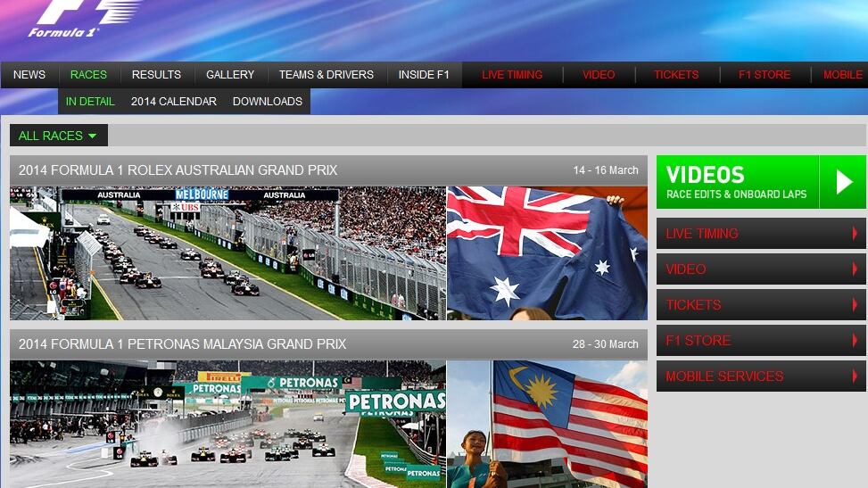Expand the ALL RACES dropdown
The height and width of the screenshot is (488, 868).
[58, 136]
